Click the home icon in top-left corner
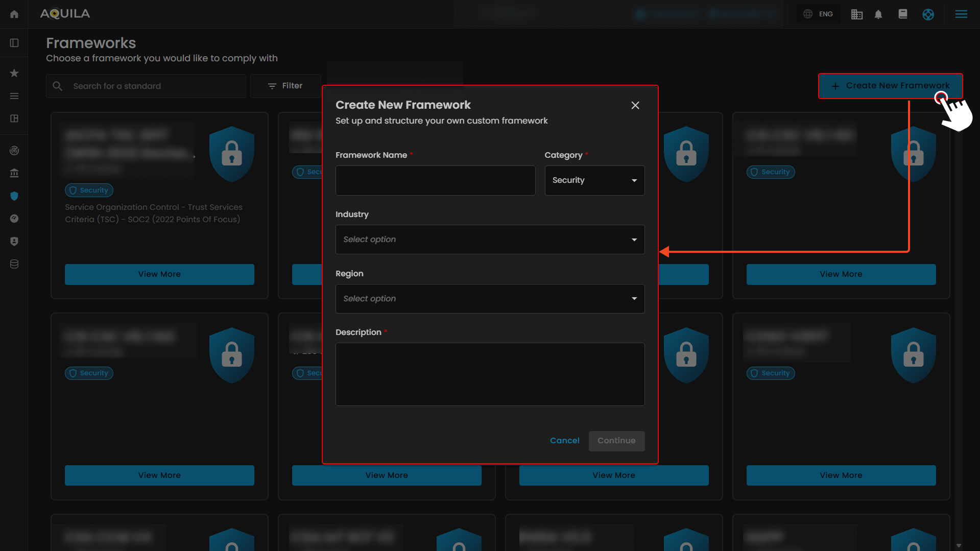 (14, 14)
